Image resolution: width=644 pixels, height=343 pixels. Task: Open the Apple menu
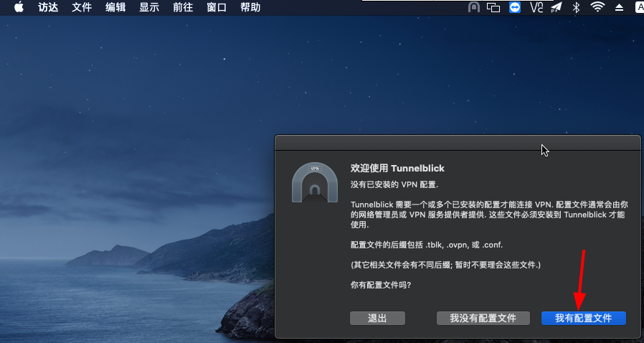click(x=19, y=7)
